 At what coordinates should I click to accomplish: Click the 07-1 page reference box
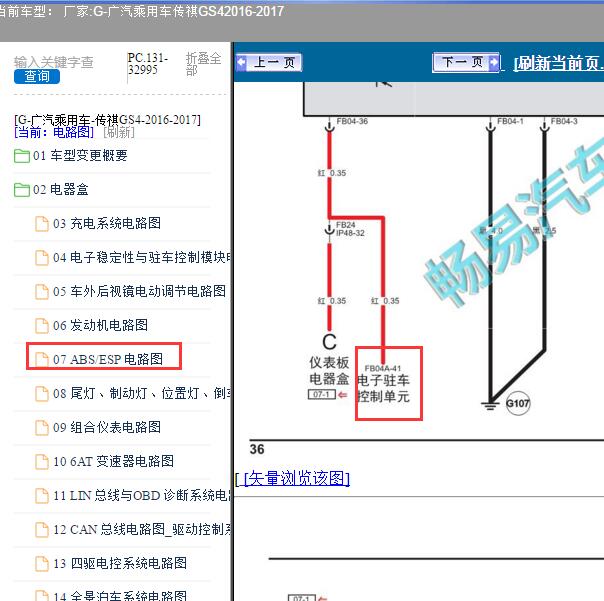[322, 395]
